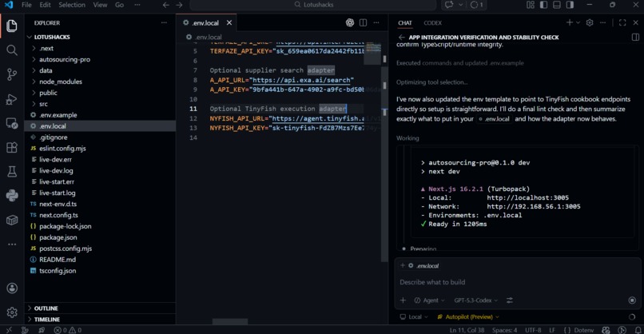Open the Testing flask view
Viewport: 644px width, 334px height.
(x=12, y=171)
